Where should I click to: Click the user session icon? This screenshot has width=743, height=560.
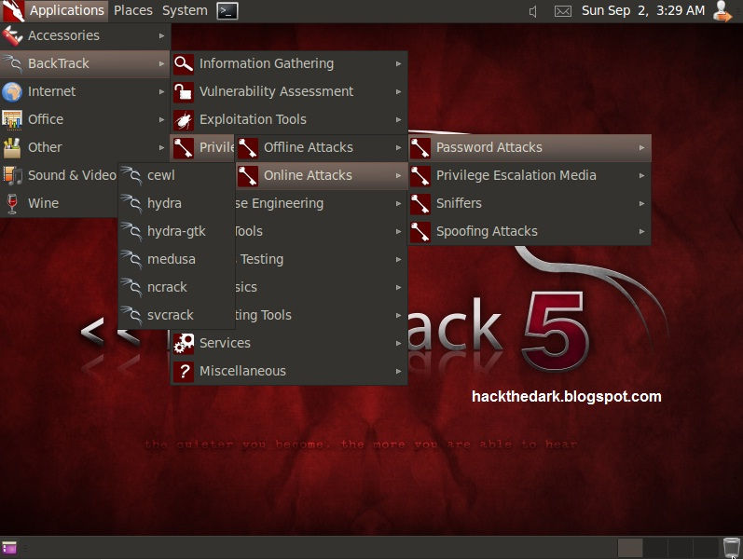click(x=722, y=11)
